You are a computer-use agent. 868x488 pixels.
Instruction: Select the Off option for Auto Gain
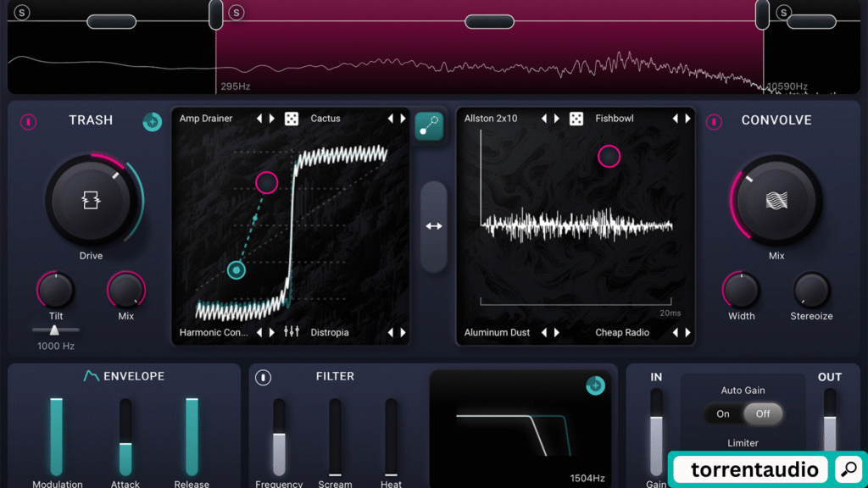pos(763,414)
